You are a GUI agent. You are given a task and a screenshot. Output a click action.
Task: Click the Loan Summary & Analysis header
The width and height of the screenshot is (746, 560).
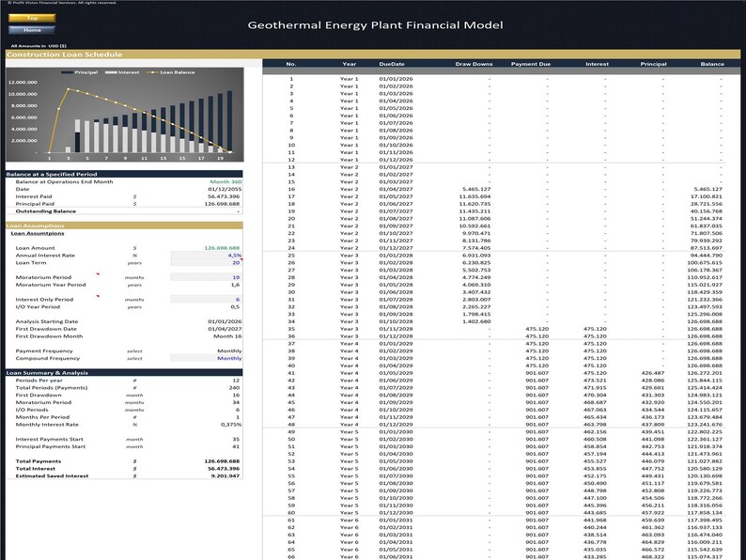click(124, 372)
